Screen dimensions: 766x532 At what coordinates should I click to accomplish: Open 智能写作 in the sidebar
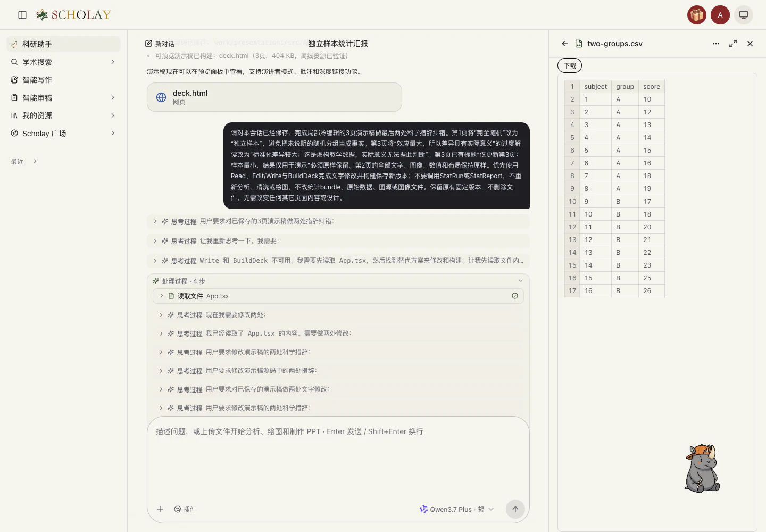click(64, 80)
